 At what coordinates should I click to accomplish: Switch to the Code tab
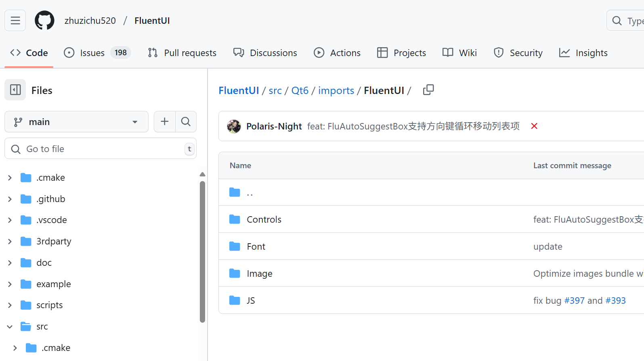point(29,53)
